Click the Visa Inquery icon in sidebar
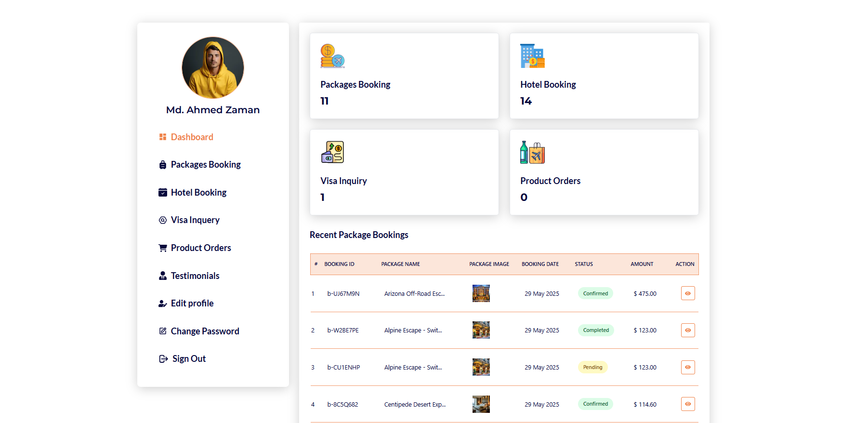 (163, 220)
